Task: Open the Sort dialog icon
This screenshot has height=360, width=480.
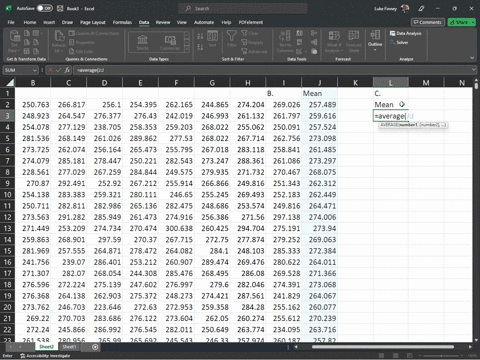Action: [x=212, y=39]
